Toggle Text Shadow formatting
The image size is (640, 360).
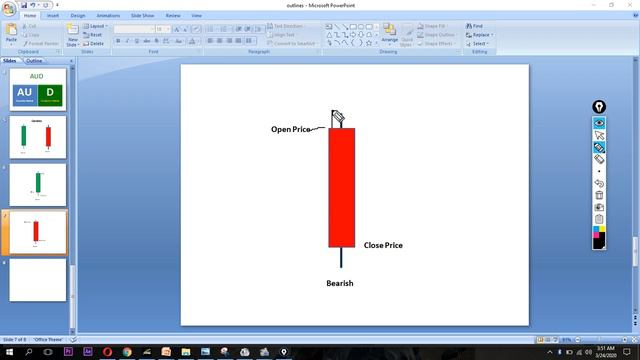click(x=156, y=41)
